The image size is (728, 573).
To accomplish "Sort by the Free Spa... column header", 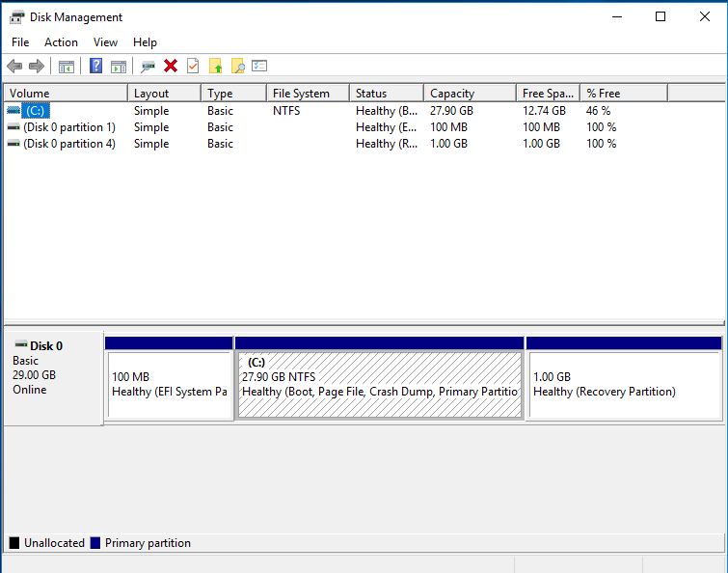I will point(549,94).
